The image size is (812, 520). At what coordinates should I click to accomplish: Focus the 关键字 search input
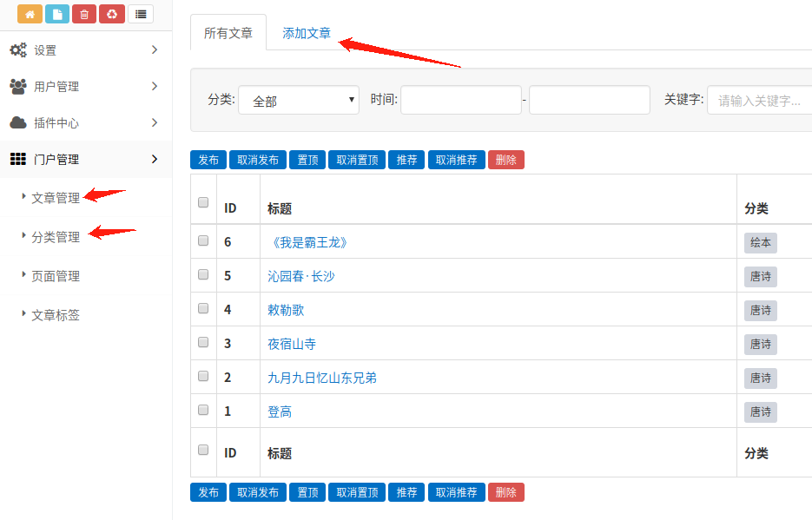coord(760,100)
